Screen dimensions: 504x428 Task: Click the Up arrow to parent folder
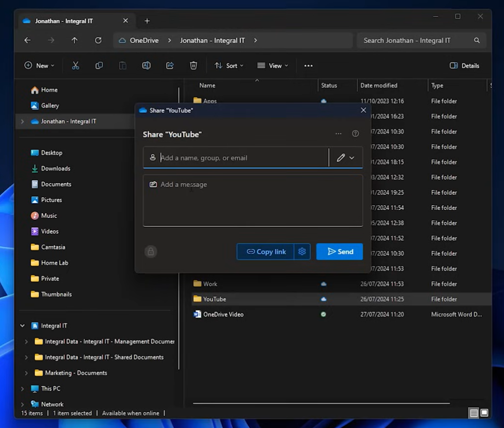(75, 40)
